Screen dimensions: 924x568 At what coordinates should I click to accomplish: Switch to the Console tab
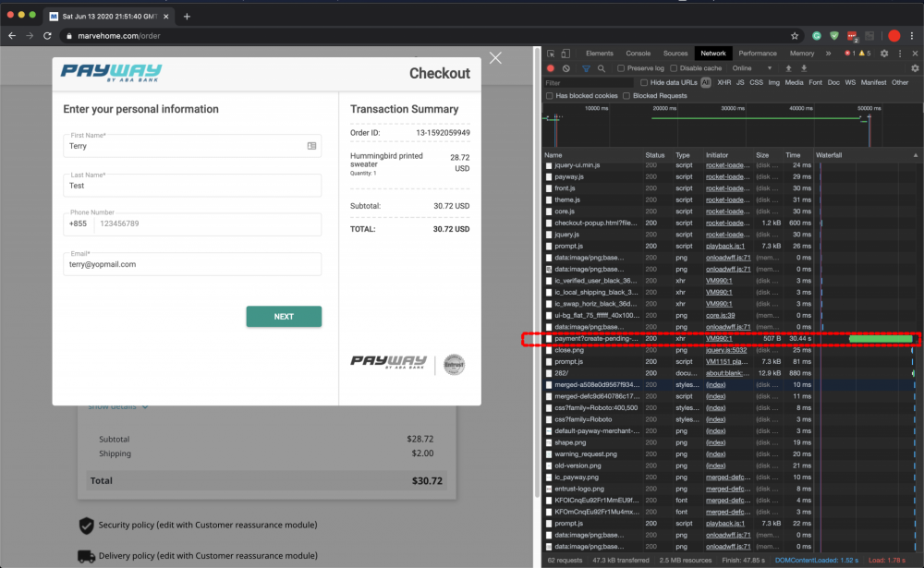(x=638, y=54)
